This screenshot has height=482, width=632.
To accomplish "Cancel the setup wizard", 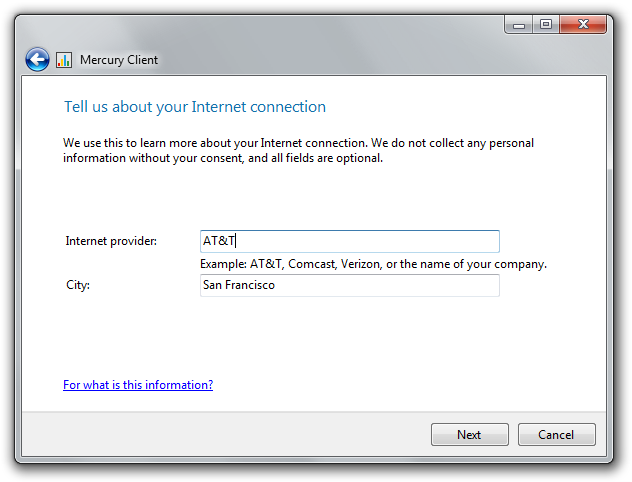I will coord(556,434).
